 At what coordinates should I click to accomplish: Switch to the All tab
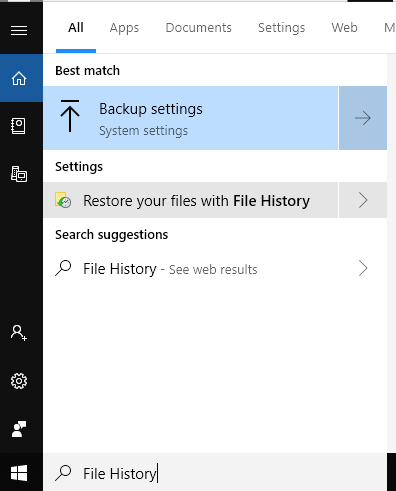tap(76, 28)
